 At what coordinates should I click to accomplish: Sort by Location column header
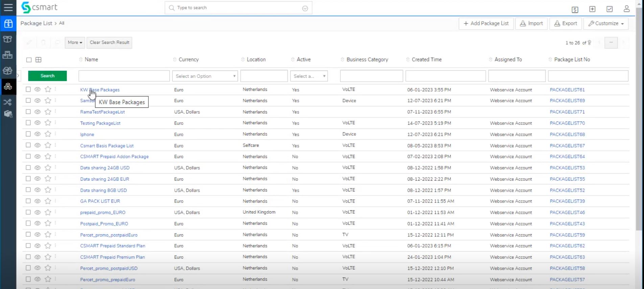tap(256, 59)
